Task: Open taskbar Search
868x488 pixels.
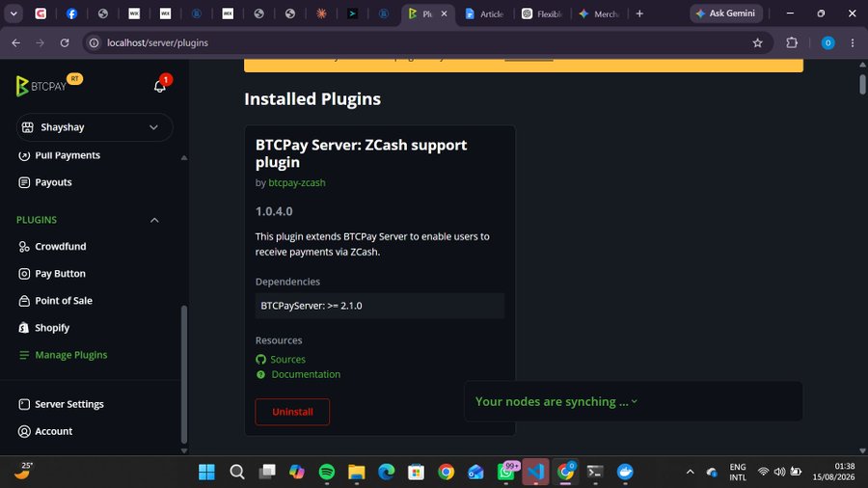Action: point(237,472)
